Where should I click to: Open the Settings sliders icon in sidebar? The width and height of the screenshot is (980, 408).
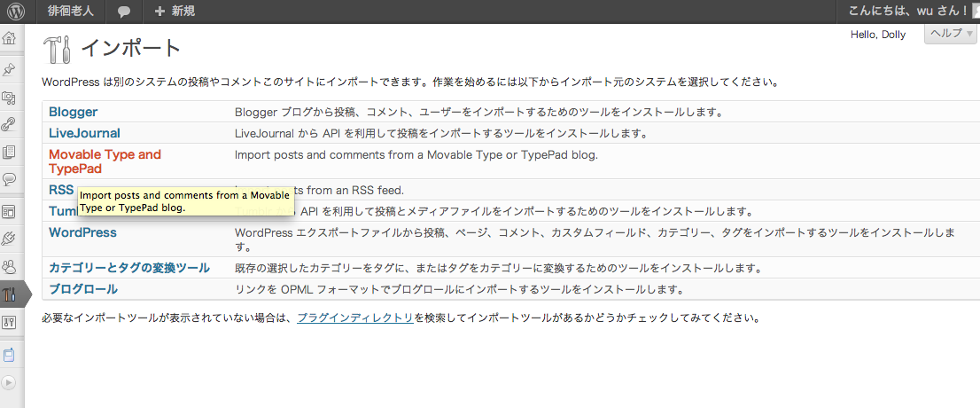pos(9,322)
